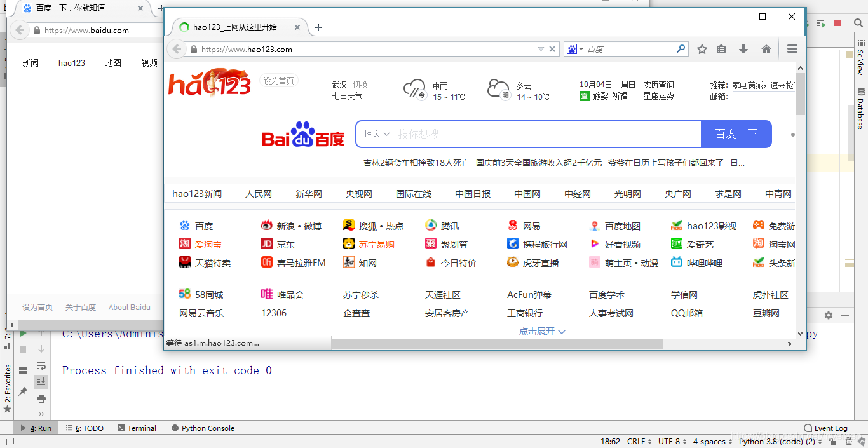Screen dimensions: 868x448
Task: Open the Firefox downloads arrow icon
Action: point(743,49)
